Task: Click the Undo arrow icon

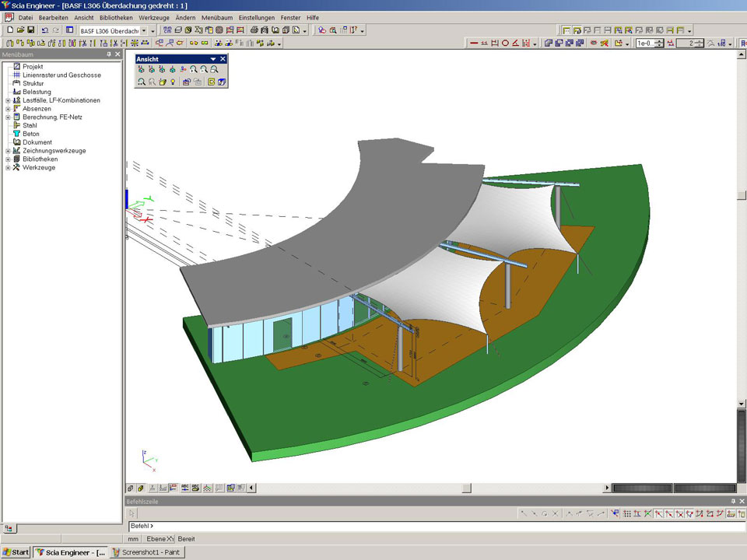Action: coord(45,30)
